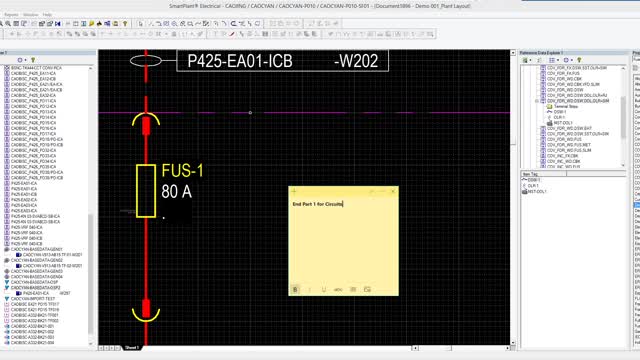Select the yellow fuse rectangle symbol
Image resolution: width=640 pixels, height=360 pixels.
(x=146, y=191)
